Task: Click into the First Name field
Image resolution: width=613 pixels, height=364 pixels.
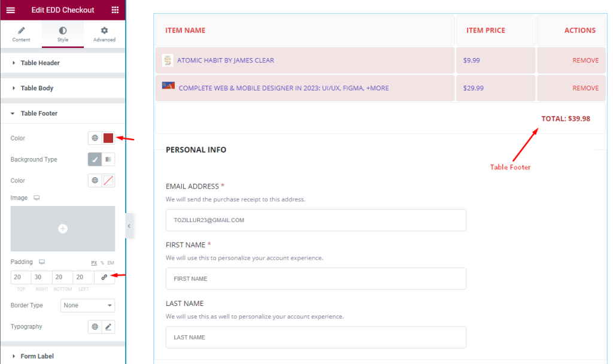Action: point(316,279)
